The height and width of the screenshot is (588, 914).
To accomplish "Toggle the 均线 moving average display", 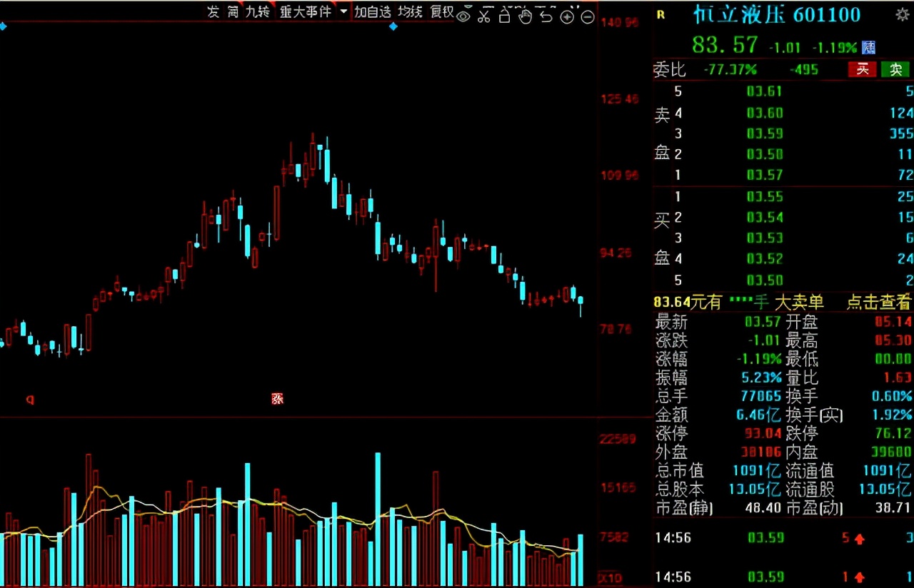I will (410, 12).
